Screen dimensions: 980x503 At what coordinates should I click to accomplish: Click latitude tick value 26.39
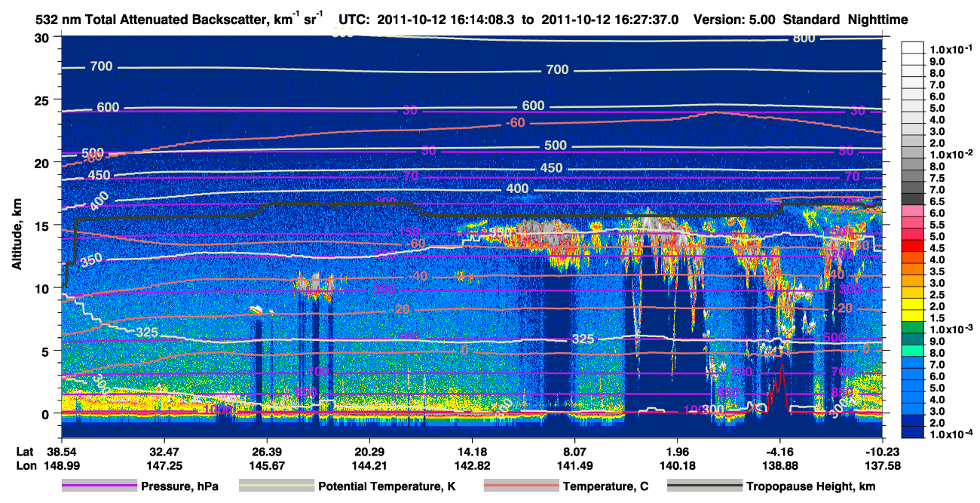[x=266, y=452]
